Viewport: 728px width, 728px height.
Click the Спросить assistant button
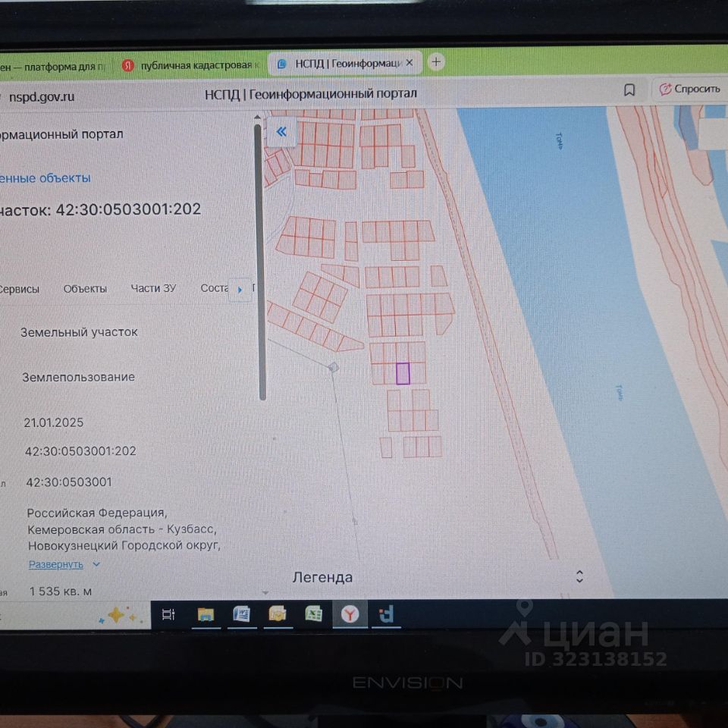tap(689, 89)
